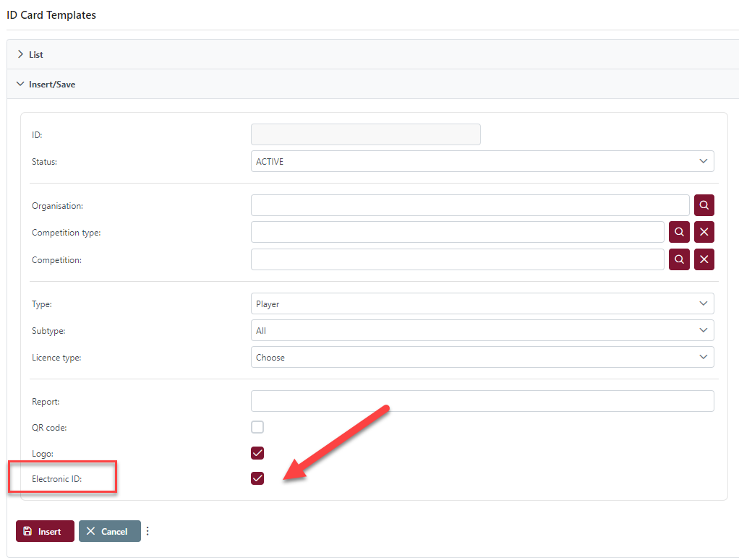Open the Subtype dropdown showing All
The height and width of the screenshot is (560, 739).
(482, 330)
